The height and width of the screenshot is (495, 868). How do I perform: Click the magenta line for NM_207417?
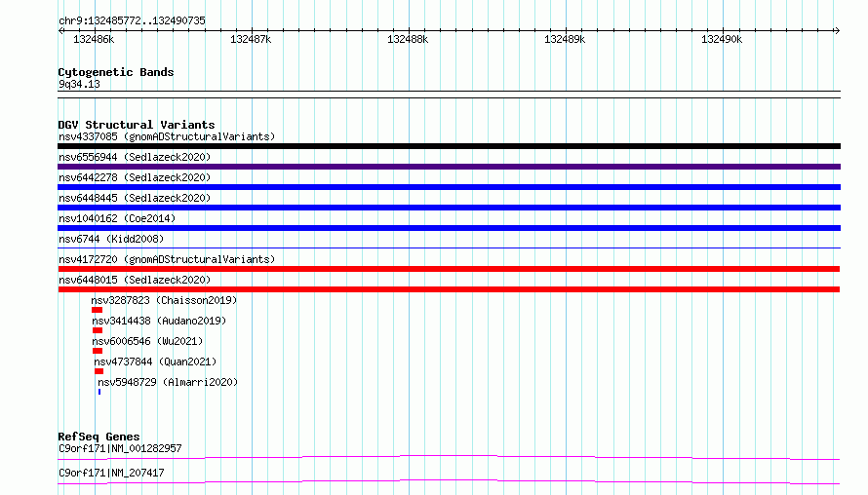tap(449, 481)
